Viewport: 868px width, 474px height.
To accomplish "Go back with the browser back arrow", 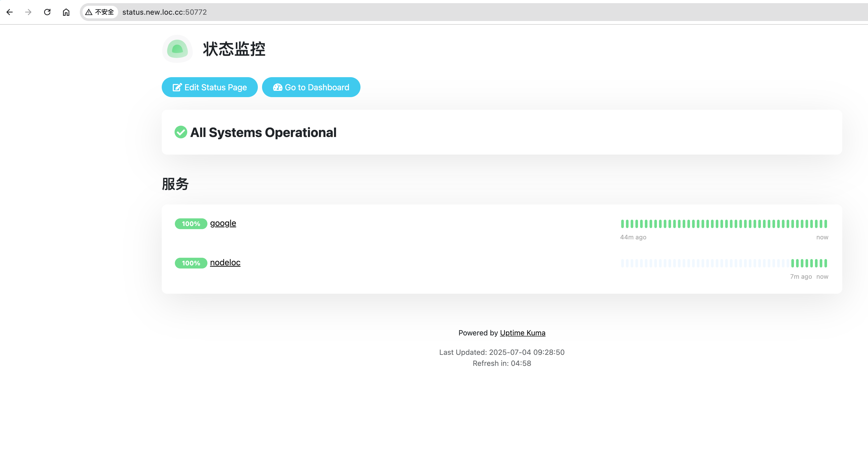I will click(9, 12).
